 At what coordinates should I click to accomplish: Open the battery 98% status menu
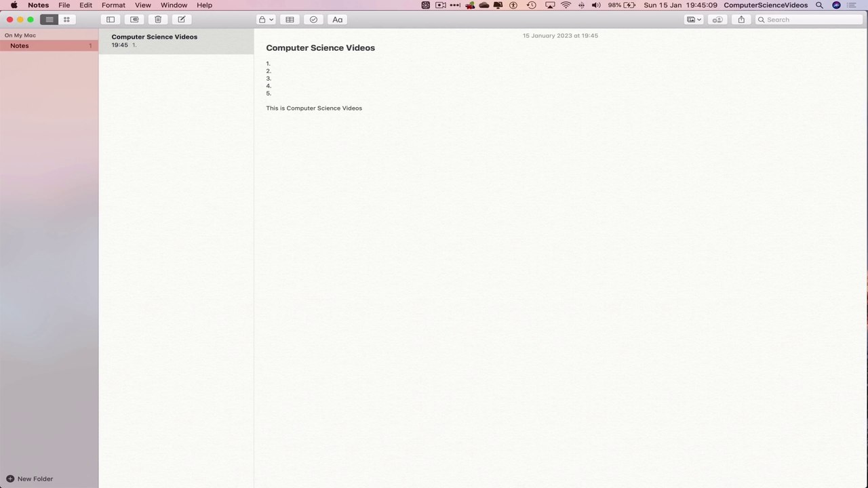(x=621, y=5)
